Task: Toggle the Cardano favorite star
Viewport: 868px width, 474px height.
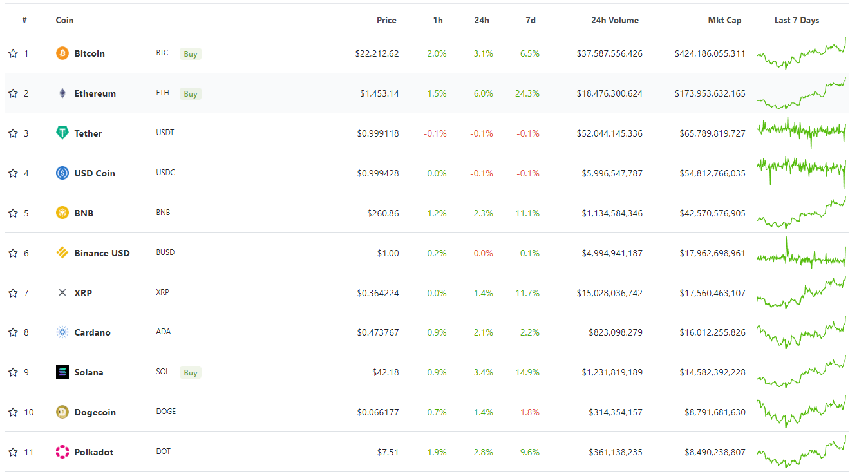Action: (x=13, y=332)
